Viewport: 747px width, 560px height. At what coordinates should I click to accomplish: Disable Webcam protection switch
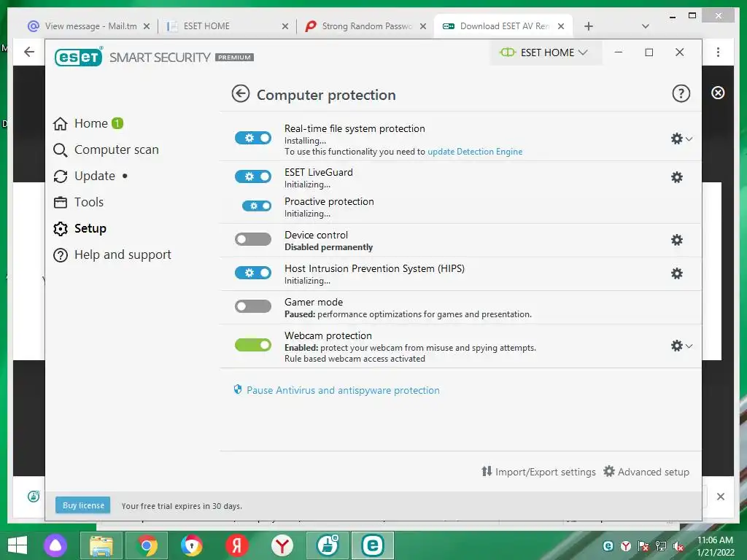(x=253, y=345)
